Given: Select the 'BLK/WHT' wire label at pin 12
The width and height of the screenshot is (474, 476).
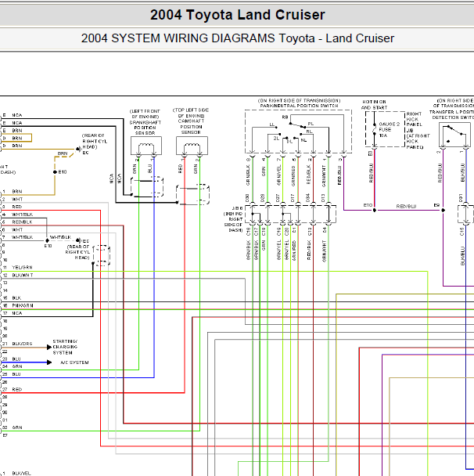Looking at the screenshot, I should coord(23,275).
